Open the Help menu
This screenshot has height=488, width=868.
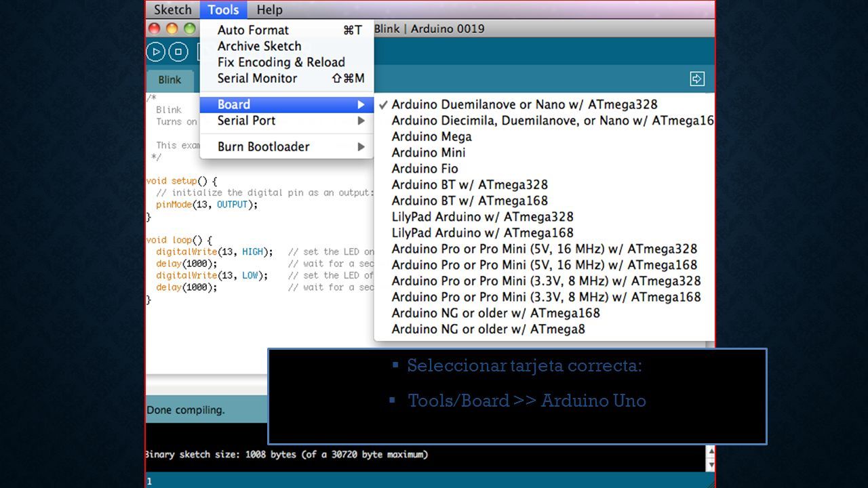[269, 9]
